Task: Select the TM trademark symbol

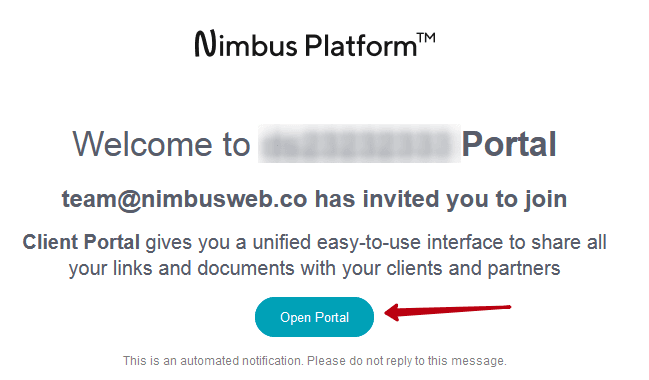Action: coord(427,38)
